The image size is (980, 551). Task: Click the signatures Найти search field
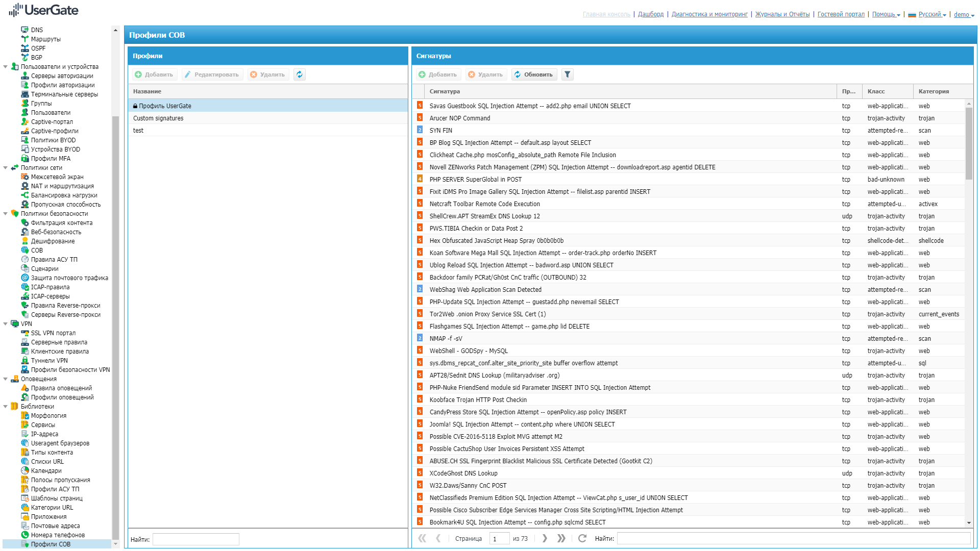click(x=793, y=538)
